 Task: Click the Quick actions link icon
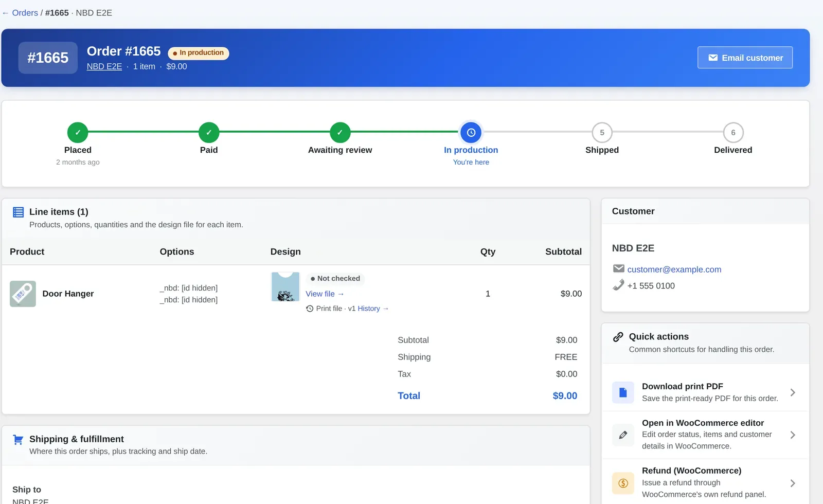point(618,337)
